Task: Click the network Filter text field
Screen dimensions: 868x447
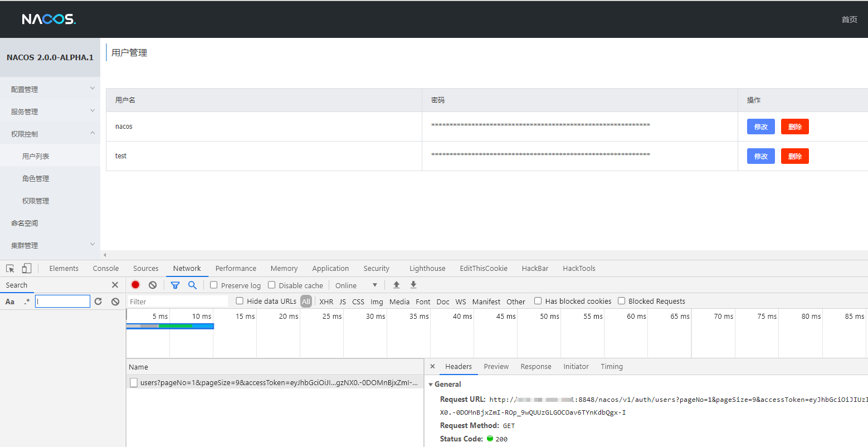Action: [x=177, y=302]
